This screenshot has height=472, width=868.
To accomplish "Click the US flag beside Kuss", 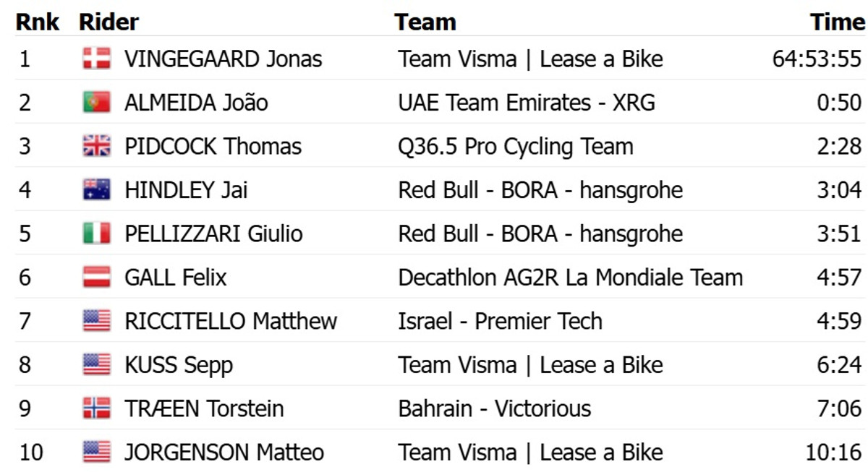I will click(96, 365).
